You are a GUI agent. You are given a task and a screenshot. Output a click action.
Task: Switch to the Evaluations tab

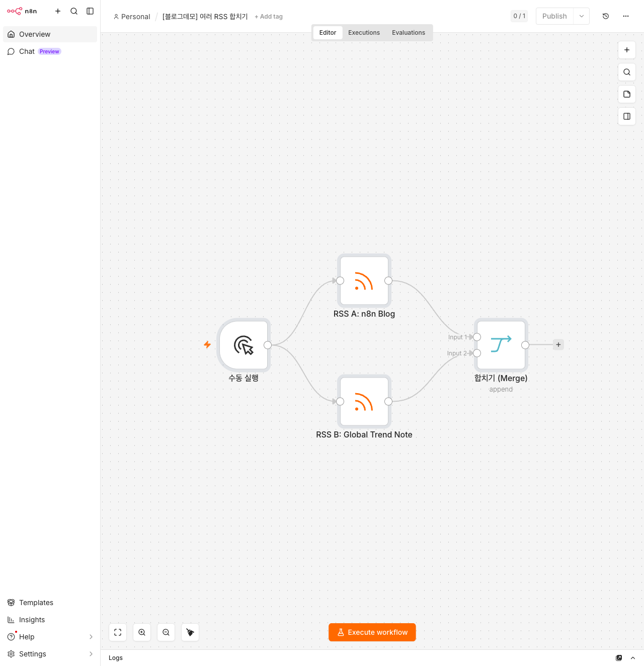[x=409, y=33]
